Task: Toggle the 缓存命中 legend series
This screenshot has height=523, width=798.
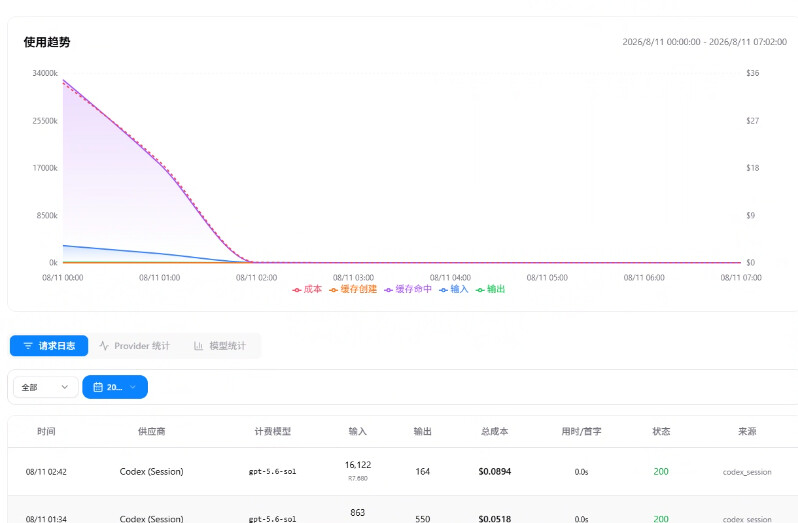Action: click(x=408, y=289)
